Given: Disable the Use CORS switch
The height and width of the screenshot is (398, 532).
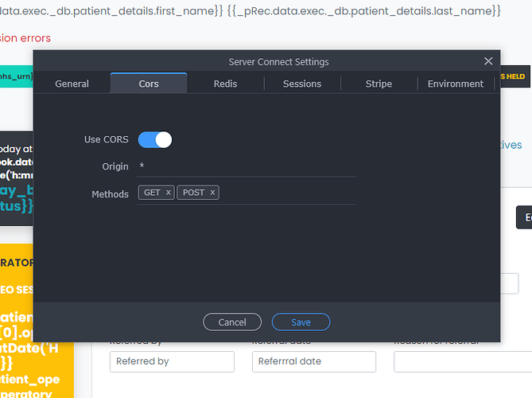Looking at the screenshot, I should (155, 140).
